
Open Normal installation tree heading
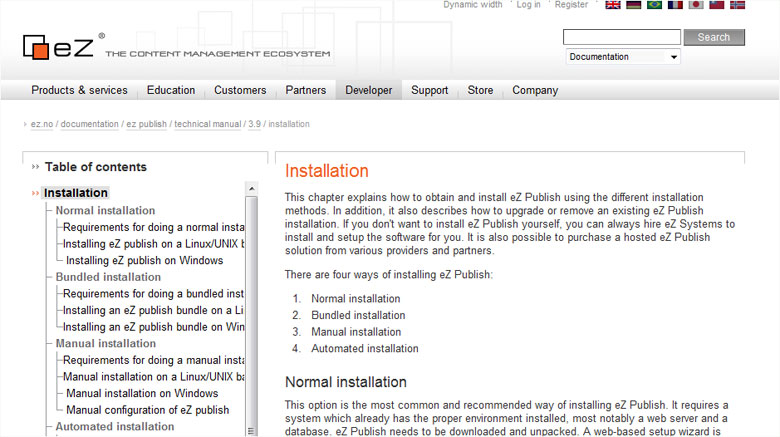click(105, 211)
